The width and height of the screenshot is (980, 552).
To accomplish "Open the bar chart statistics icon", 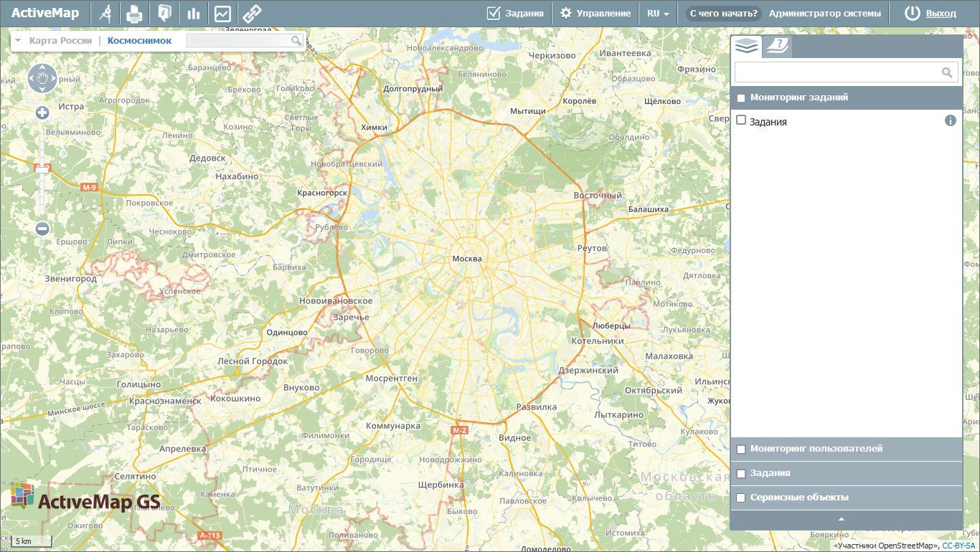I will click(x=193, y=14).
